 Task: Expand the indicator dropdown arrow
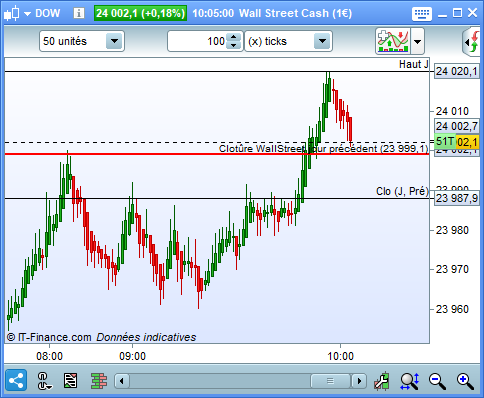click(x=417, y=42)
